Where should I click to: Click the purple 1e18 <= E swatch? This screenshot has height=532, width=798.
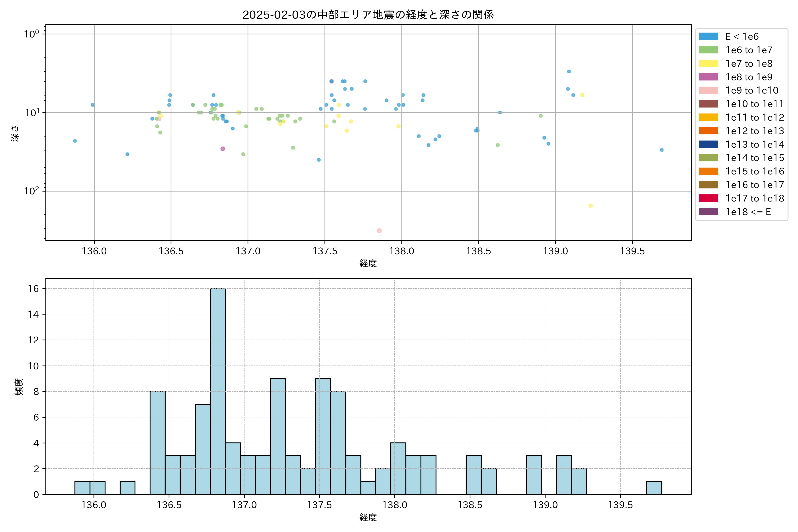point(708,212)
